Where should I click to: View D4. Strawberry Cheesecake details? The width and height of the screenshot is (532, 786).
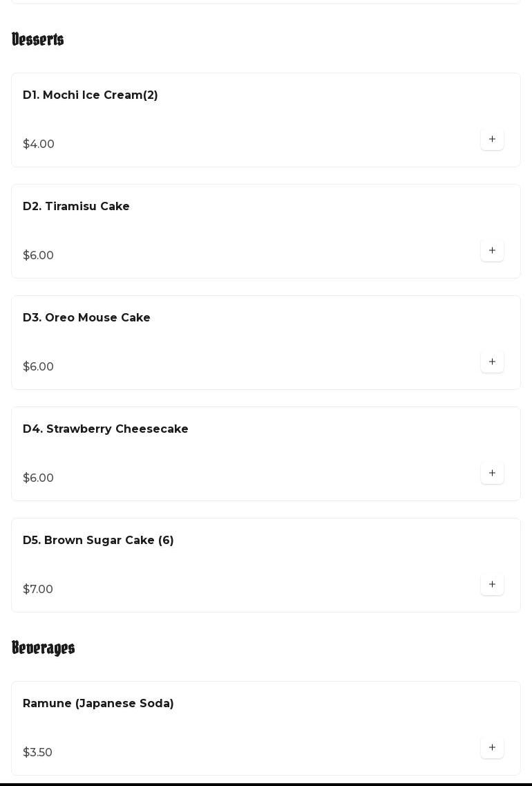tap(106, 429)
